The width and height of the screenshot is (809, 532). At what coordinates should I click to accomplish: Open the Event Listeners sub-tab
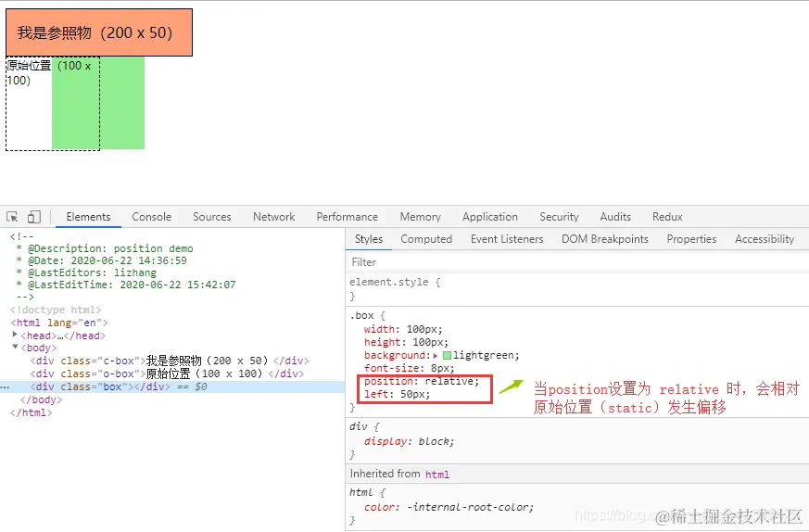click(x=507, y=239)
